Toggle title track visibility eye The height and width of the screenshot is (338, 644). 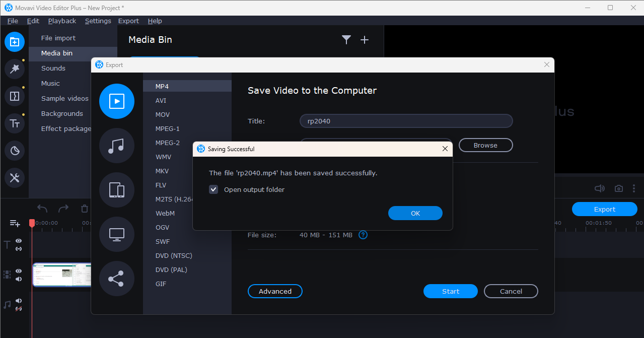[19, 241]
